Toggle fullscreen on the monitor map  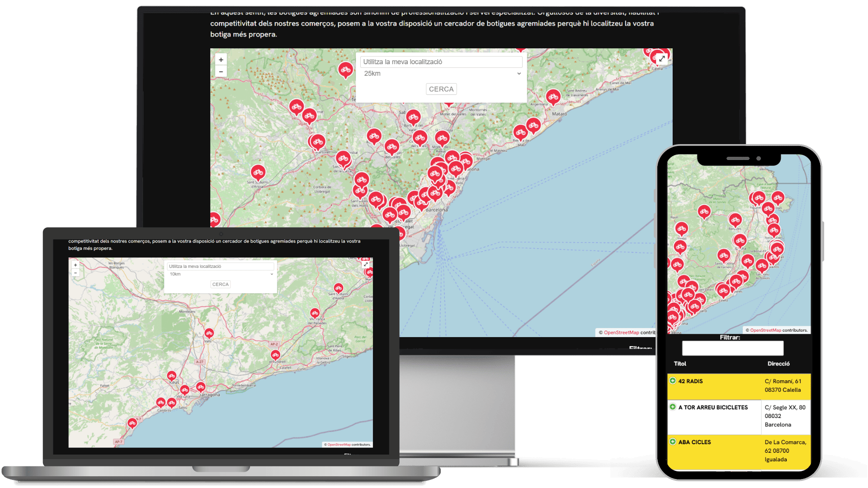662,59
